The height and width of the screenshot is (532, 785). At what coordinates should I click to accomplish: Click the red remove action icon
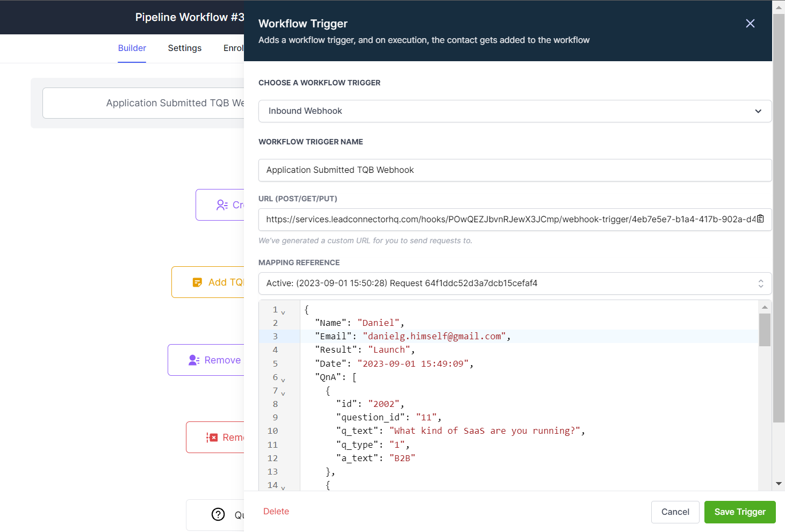213,437
